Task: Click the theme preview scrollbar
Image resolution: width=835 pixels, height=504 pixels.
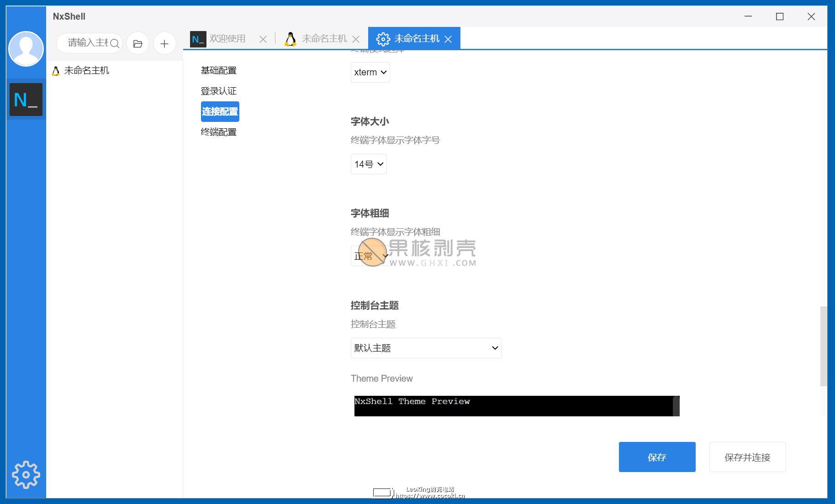Action: tap(676, 406)
